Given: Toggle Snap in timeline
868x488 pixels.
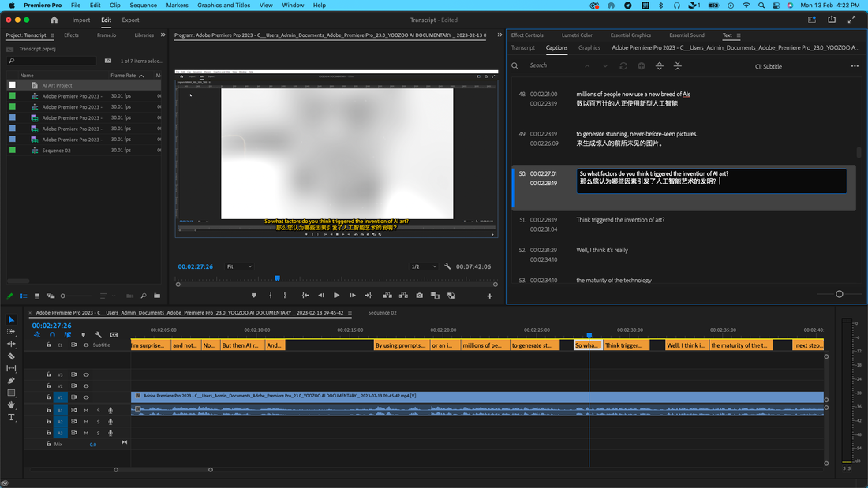Looking at the screenshot, I should click(52, 335).
